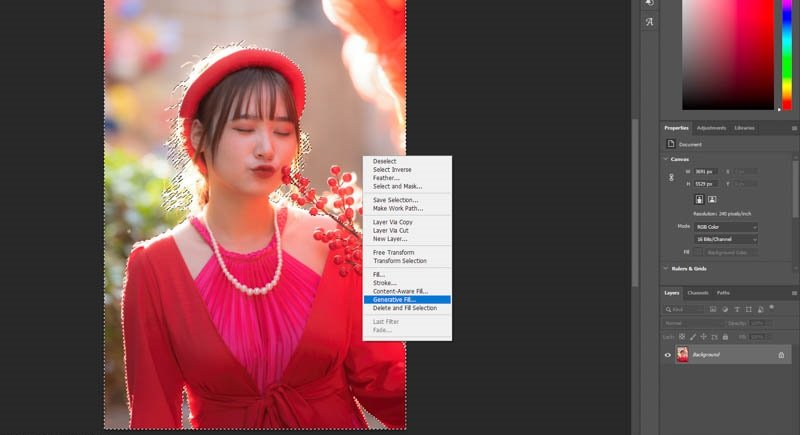The height and width of the screenshot is (435, 802).
Task: Collapse the Canvas section
Action: click(666, 159)
